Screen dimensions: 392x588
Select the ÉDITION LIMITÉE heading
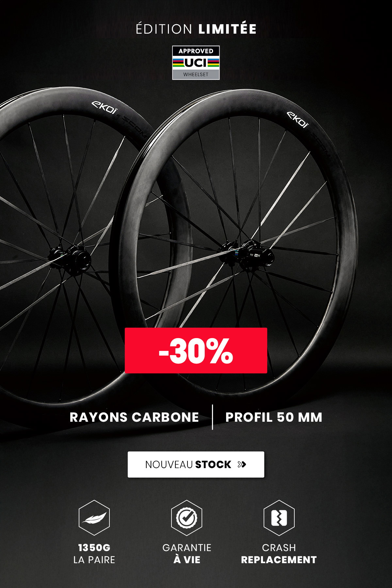(x=196, y=29)
